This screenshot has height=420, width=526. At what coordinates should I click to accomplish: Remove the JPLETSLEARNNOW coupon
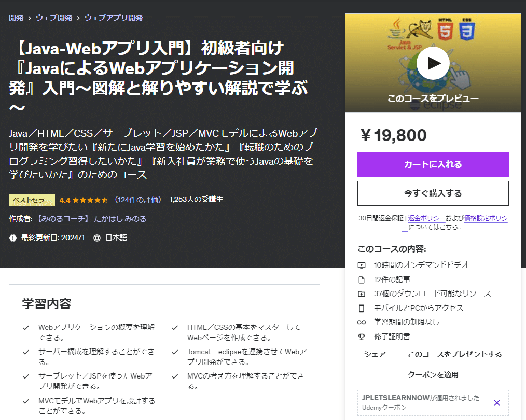pyautogui.click(x=497, y=402)
